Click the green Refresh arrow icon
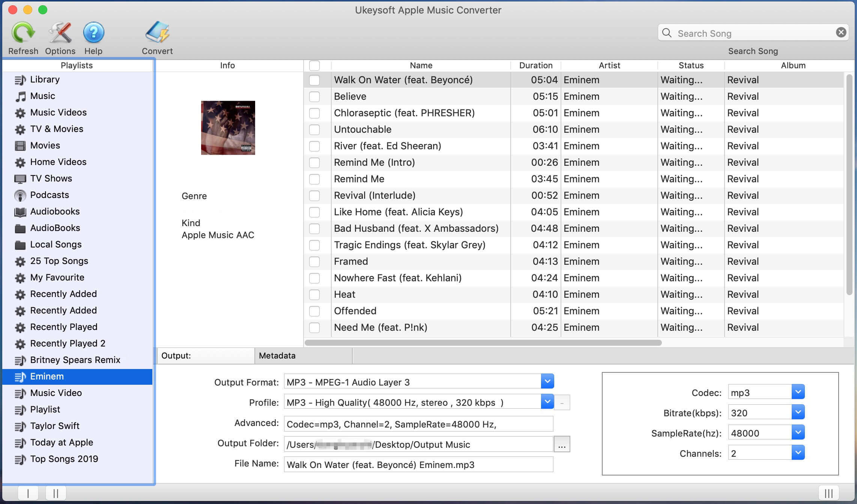The image size is (857, 504). (23, 32)
